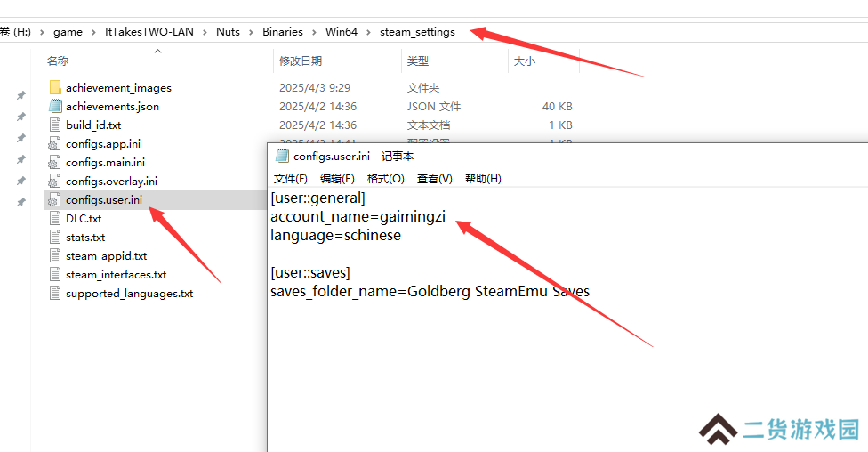
Task: Click the 文本文档 type cell
Action: [x=429, y=125]
